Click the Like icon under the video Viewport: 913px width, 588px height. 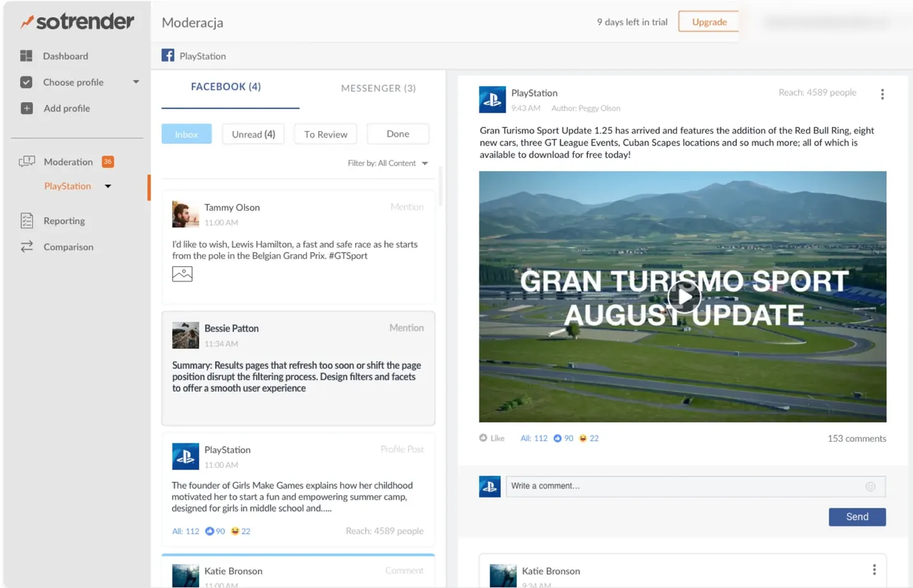(483, 438)
